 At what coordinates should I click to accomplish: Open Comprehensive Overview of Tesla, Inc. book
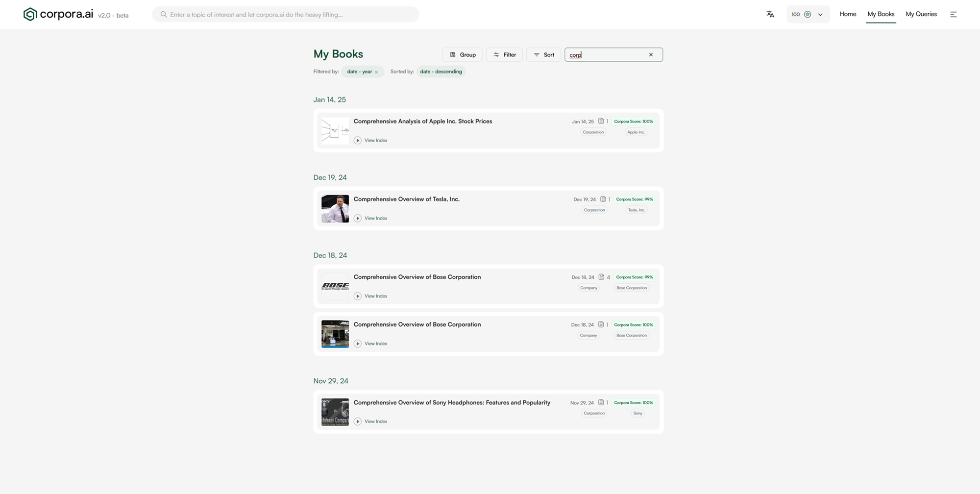pos(406,199)
